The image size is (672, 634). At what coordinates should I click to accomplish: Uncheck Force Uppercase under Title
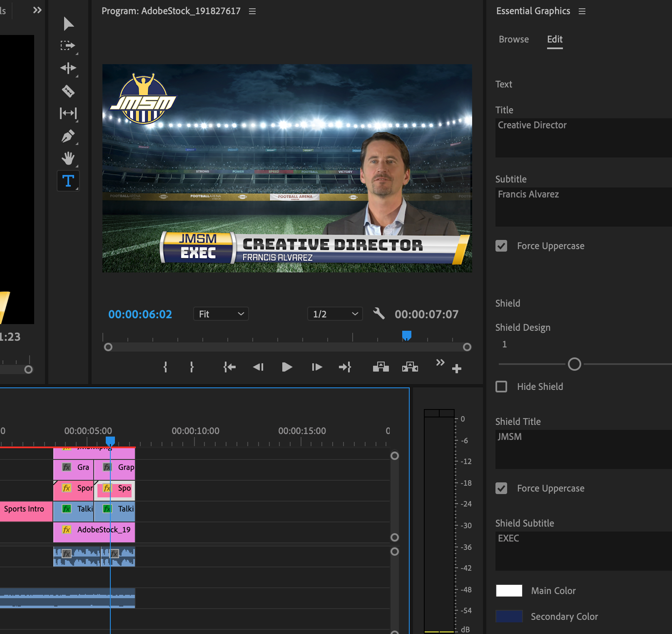pyautogui.click(x=501, y=246)
